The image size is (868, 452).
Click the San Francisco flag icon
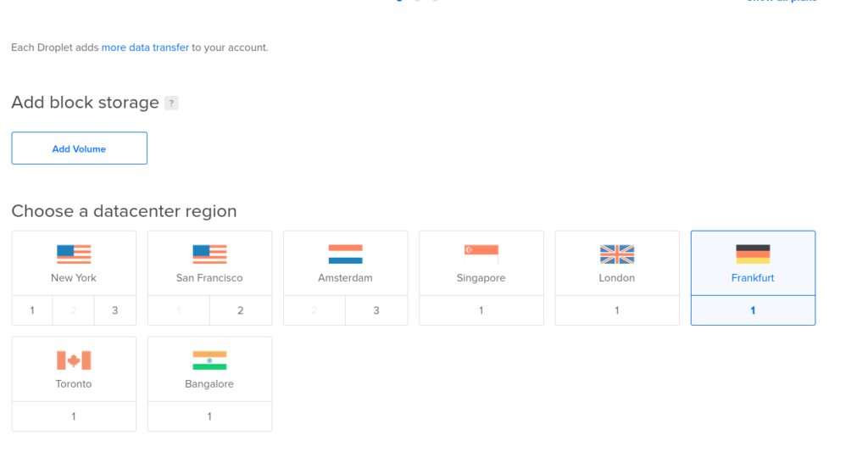[x=210, y=254]
